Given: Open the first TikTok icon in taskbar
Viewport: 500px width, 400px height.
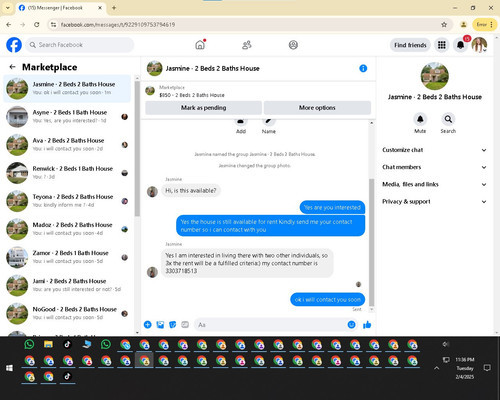Looking at the screenshot, I should [67, 344].
